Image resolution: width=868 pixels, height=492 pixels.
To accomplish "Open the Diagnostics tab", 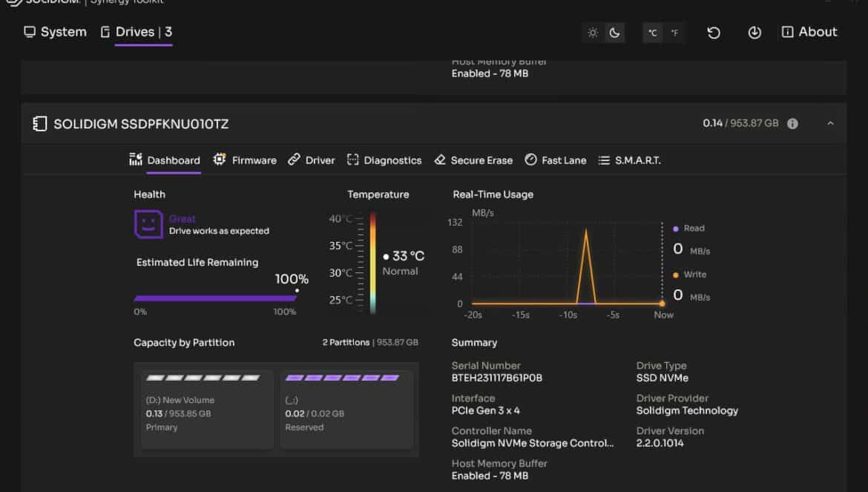I will click(384, 160).
